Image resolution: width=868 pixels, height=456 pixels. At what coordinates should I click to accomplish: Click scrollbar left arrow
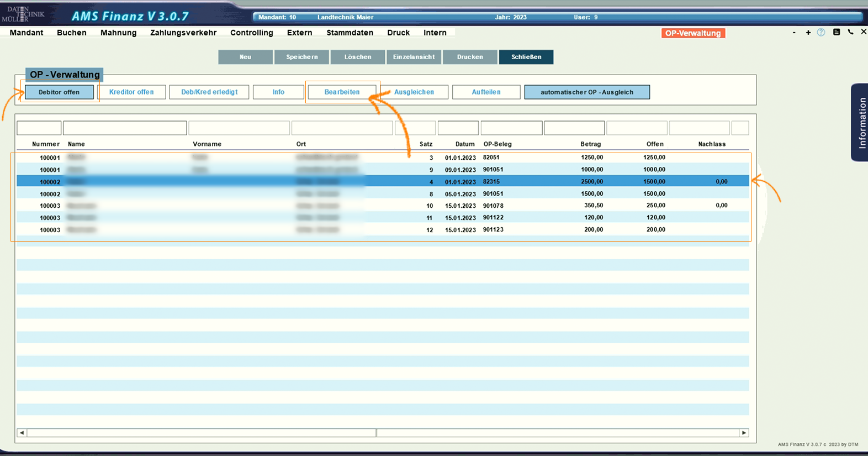click(22, 433)
